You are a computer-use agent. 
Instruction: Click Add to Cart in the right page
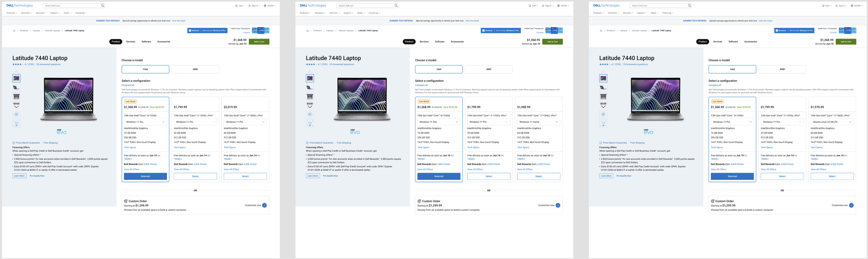pos(846,42)
